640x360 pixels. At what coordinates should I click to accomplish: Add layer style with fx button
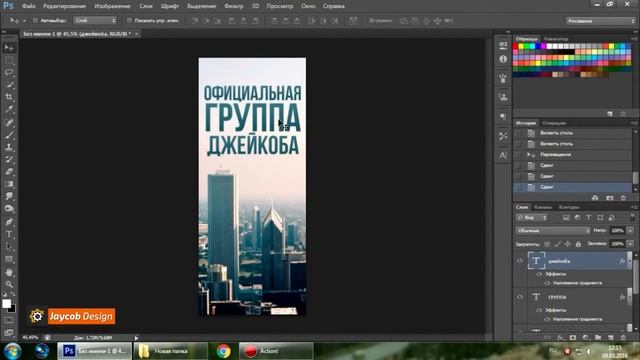pos(561,338)
